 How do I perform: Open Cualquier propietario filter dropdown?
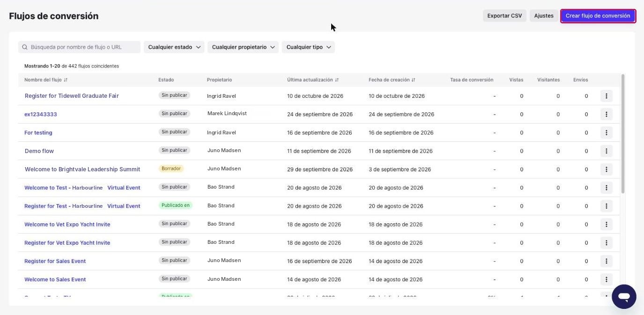(243, 47)
